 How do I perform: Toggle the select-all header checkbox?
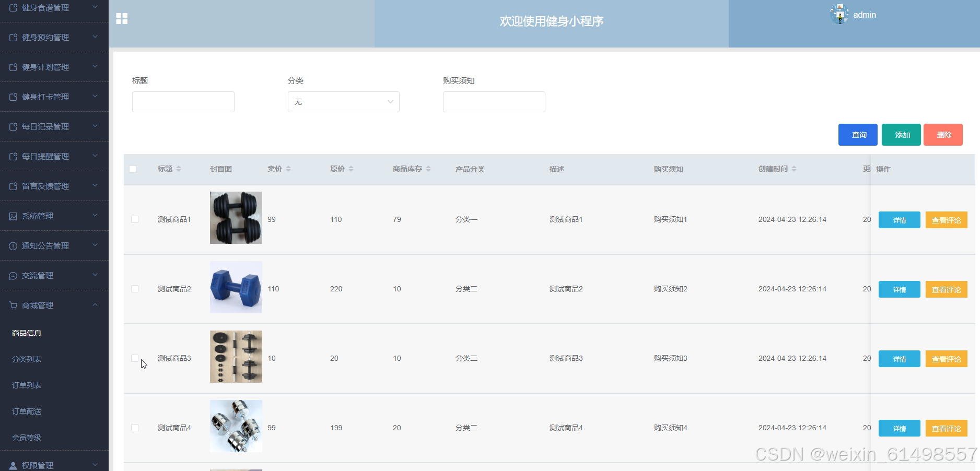click(133, 169)
